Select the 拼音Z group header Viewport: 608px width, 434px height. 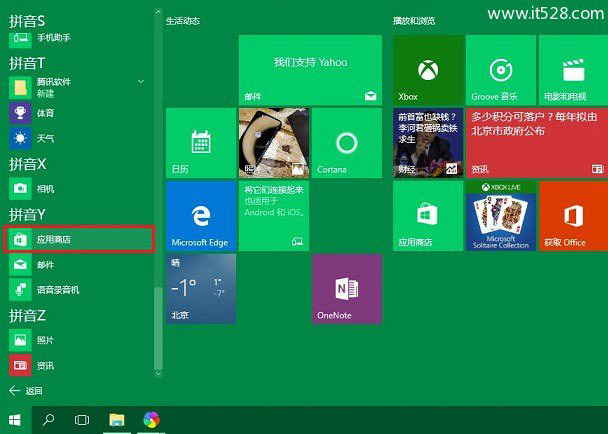coord(27,315)
